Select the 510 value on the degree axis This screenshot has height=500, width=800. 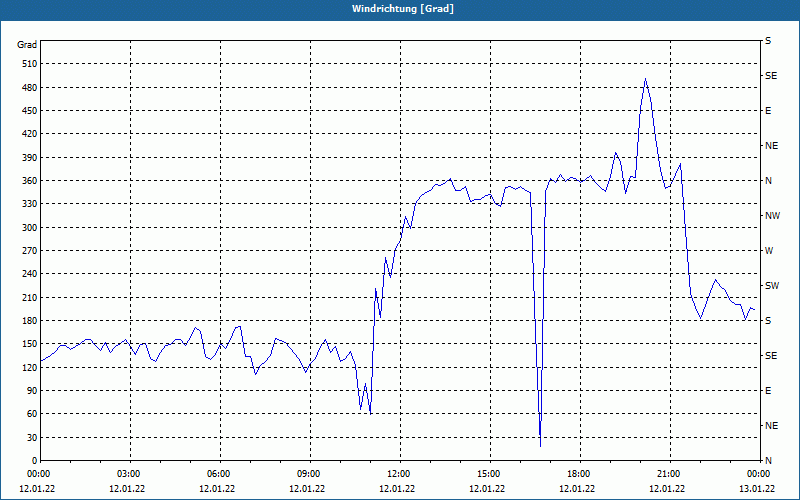click(x=30, y=64)
